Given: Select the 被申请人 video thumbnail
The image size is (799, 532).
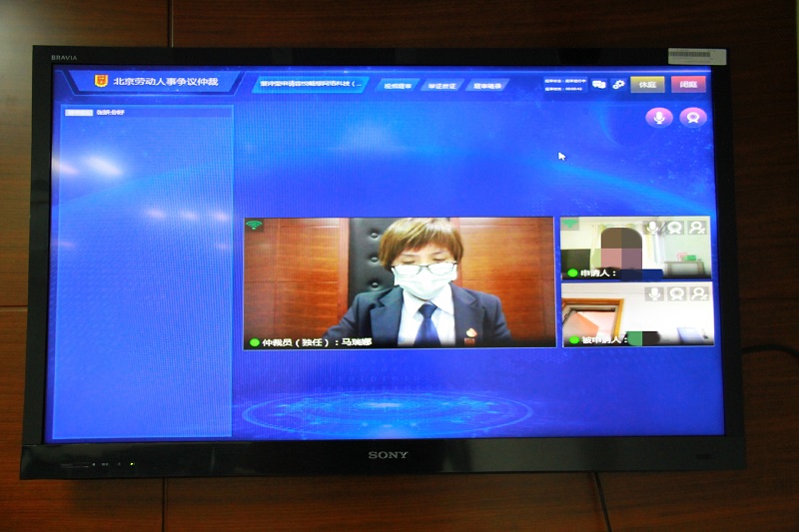Looking at the screenshot, I should tap(619, 315).
